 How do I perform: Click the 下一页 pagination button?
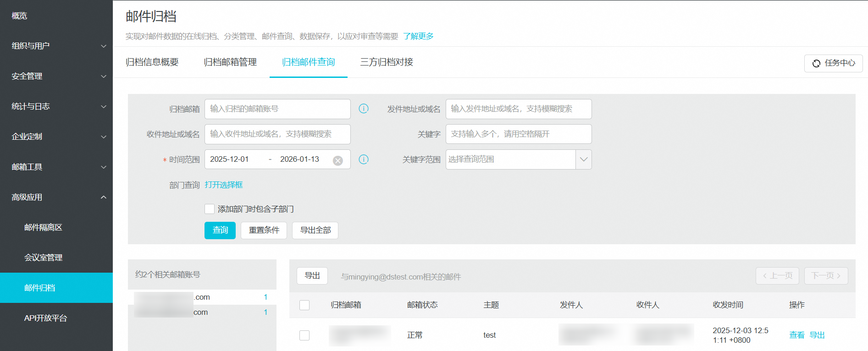coord(826,276)
